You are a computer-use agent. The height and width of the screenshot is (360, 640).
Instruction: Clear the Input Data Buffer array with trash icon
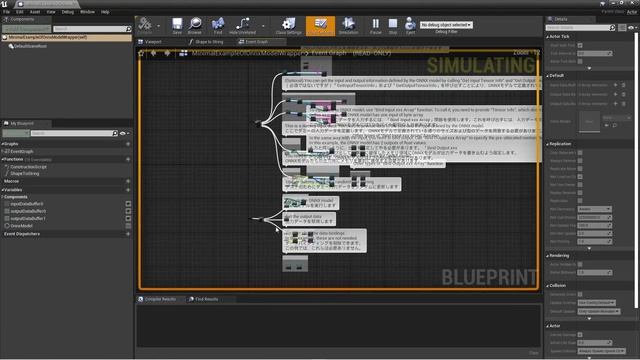pos(624,85)
